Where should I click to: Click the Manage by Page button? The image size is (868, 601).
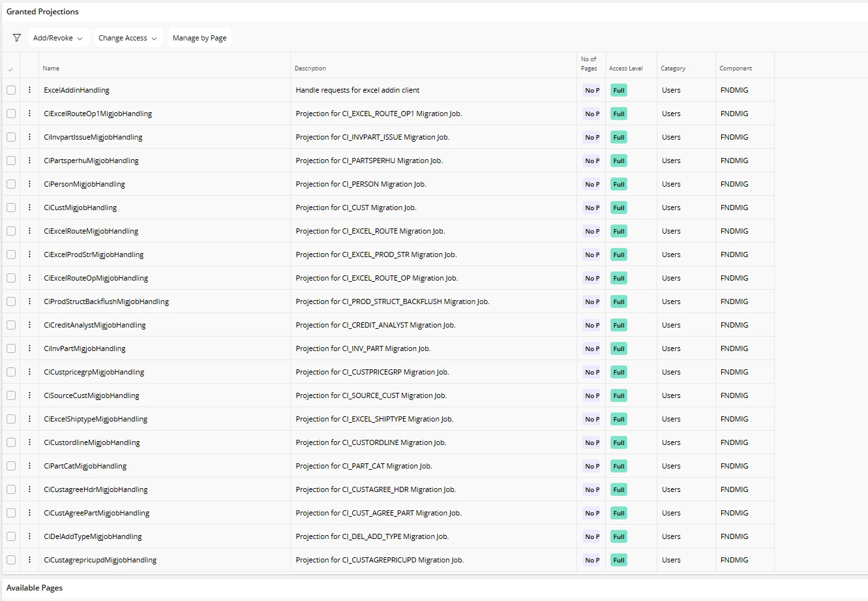click(x=200, y=38)
